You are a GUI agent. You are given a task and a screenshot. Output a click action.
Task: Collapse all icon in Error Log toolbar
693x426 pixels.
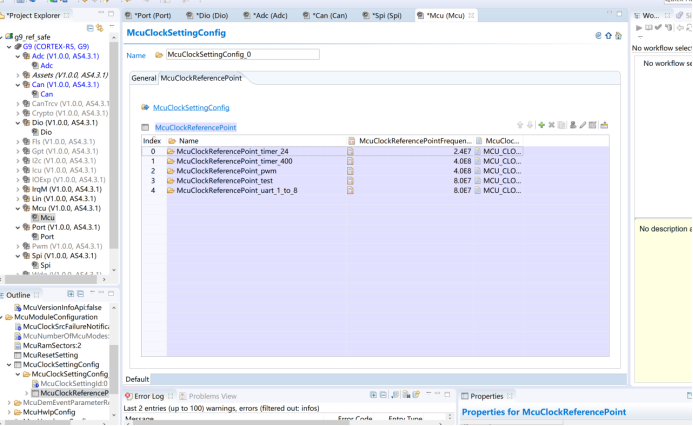383,395
